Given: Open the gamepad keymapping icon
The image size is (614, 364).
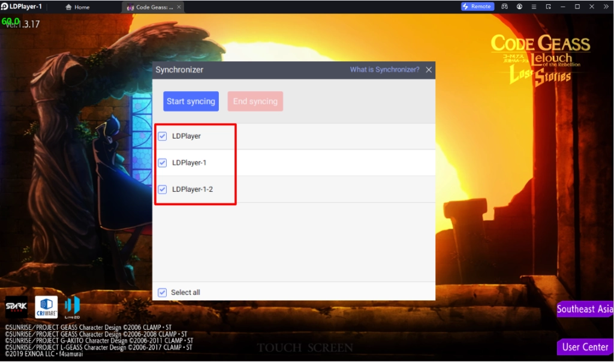Looking at the screenshot, I should 505,7.
